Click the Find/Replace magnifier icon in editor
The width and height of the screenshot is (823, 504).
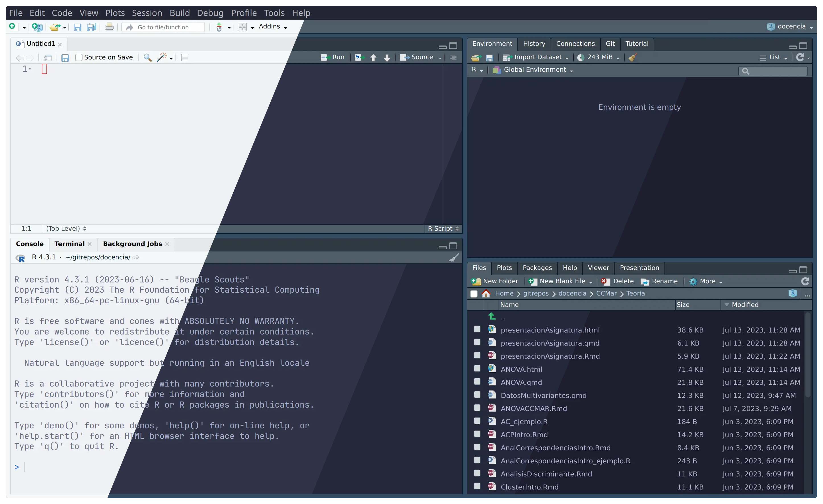147,57
